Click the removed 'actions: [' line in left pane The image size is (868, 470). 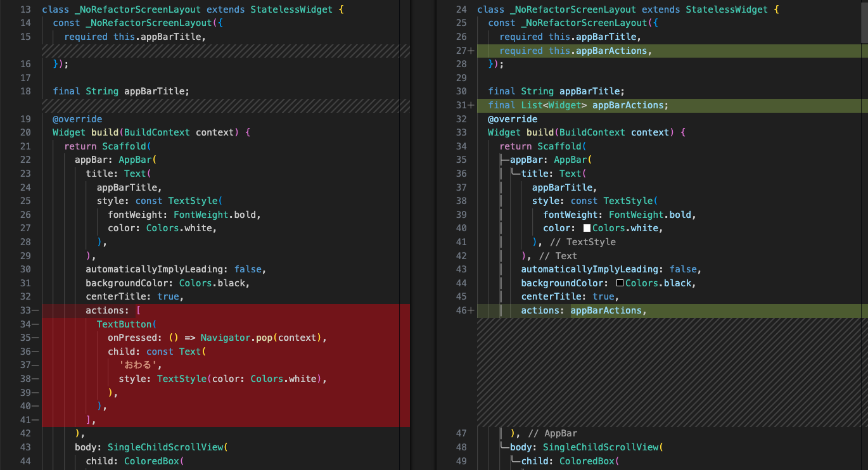(112, 310)
